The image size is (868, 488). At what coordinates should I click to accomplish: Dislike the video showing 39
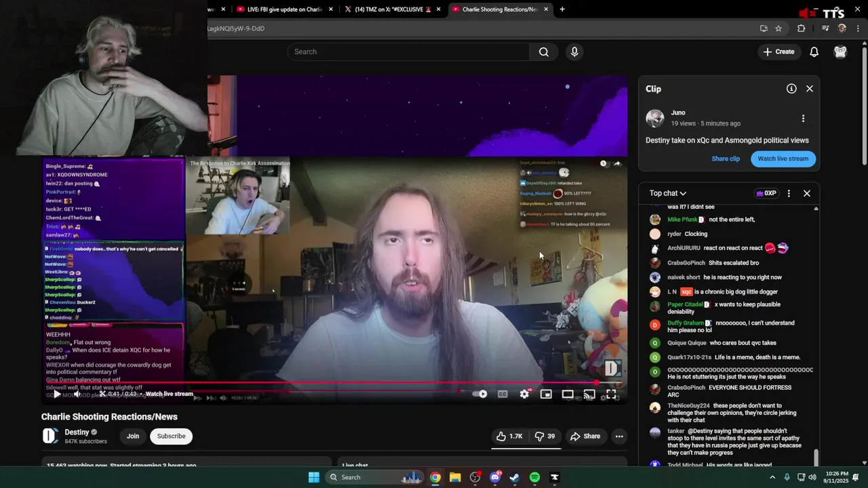coord(545,436)
